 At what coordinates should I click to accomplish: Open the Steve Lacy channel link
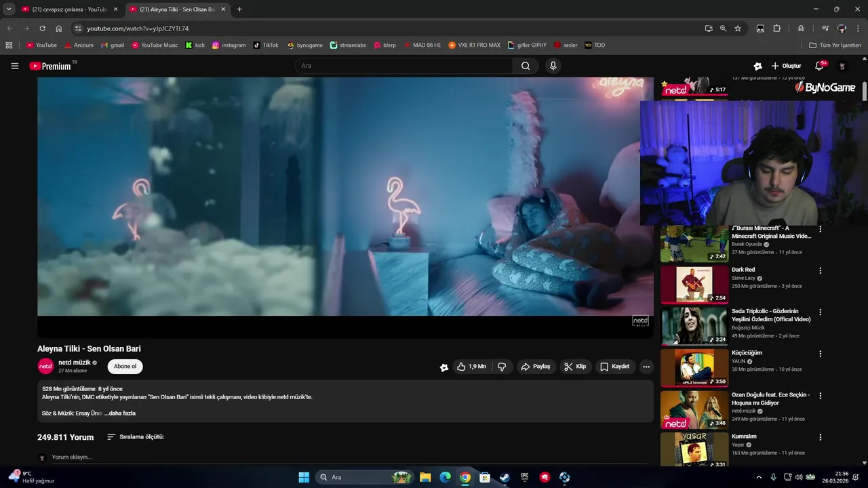pos(743,278)
